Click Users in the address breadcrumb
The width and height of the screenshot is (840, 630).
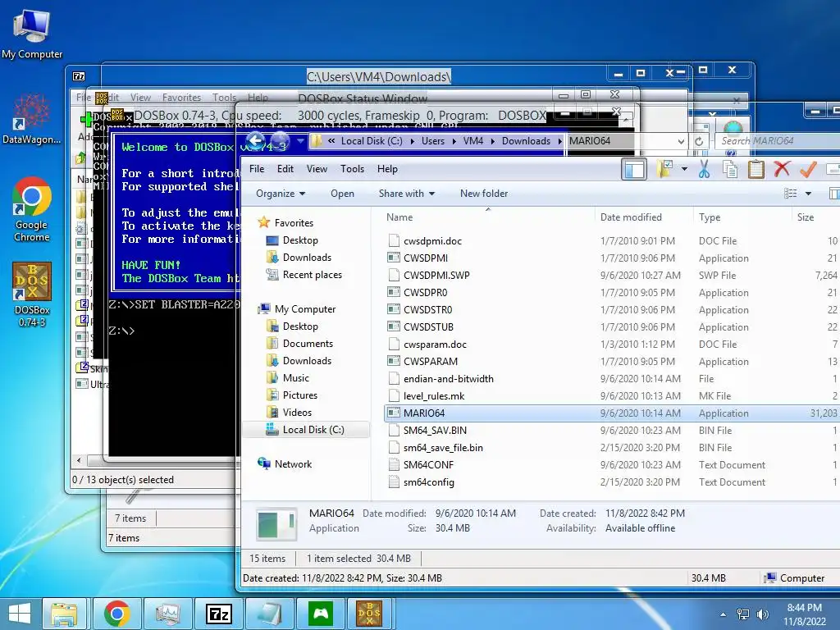(x=433, y=141)
